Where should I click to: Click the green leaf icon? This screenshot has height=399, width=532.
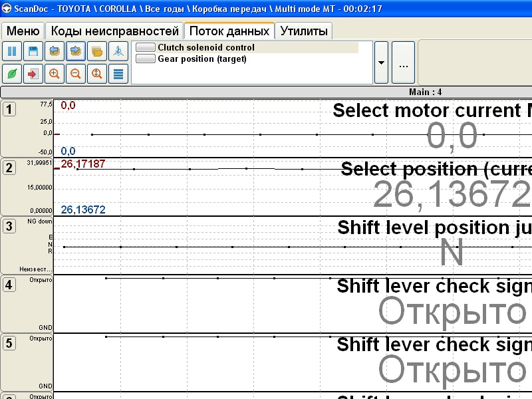pos(12,73)
